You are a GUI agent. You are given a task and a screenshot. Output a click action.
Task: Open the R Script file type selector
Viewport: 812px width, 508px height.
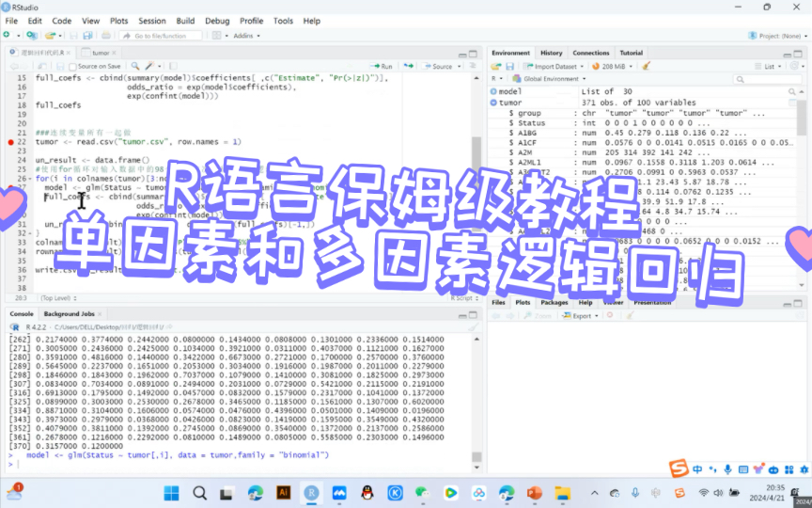pos(464,298)
